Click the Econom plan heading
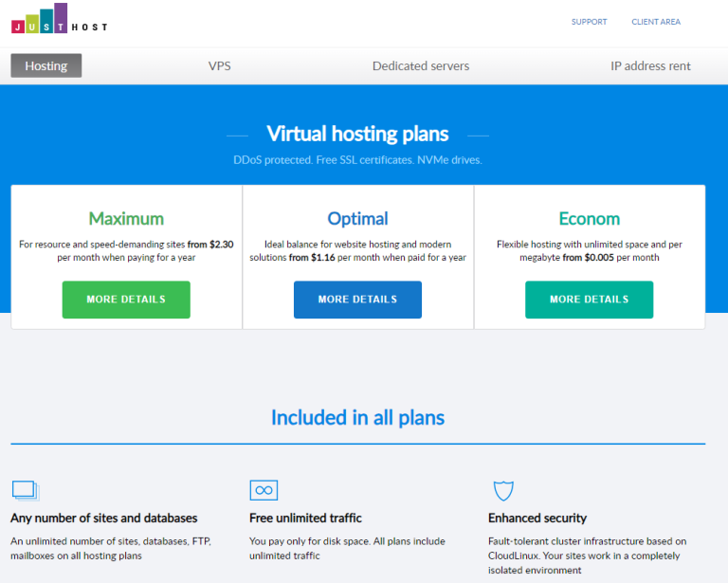This screenshot has width=728, height=583. coord(589,219)
